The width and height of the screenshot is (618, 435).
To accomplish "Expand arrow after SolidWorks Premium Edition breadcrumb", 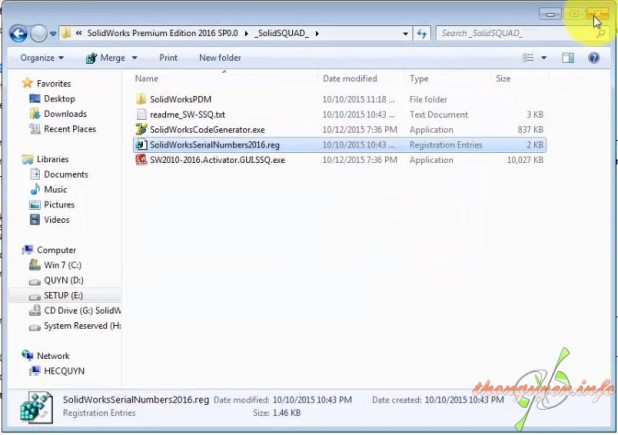I will 246,33.
